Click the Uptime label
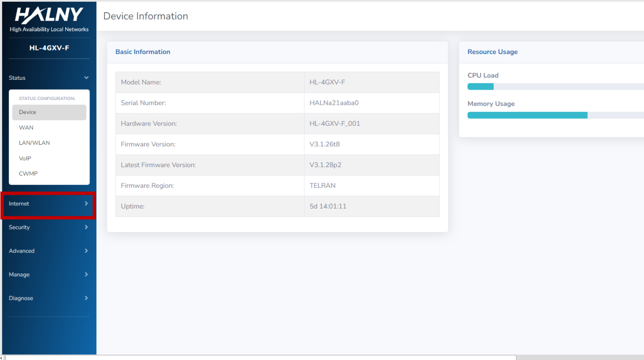The image size is (644, 360). [x=133, y=206]
